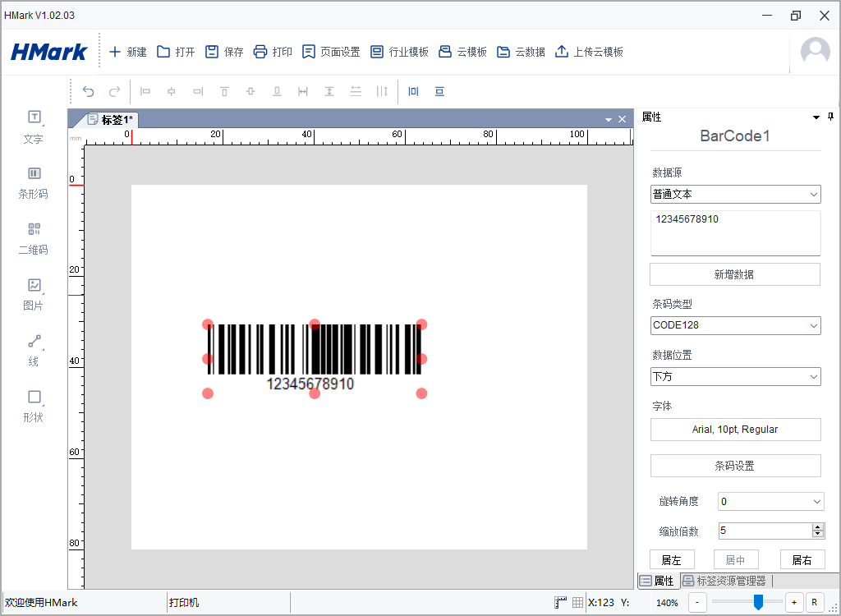Click the 居右 align-right button
The image size is (841, 616).
coord(802,559)
